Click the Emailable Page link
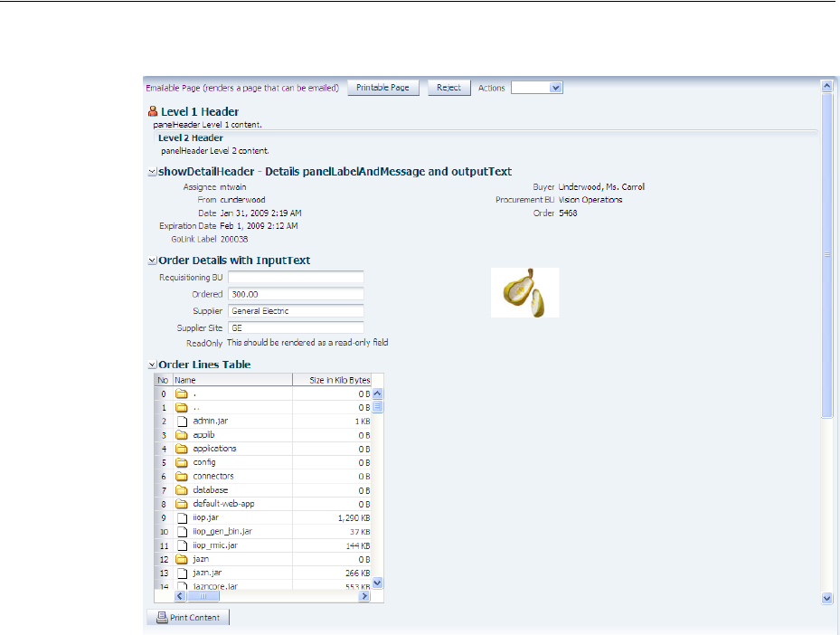The image size is (840, 635). [242, 88]
